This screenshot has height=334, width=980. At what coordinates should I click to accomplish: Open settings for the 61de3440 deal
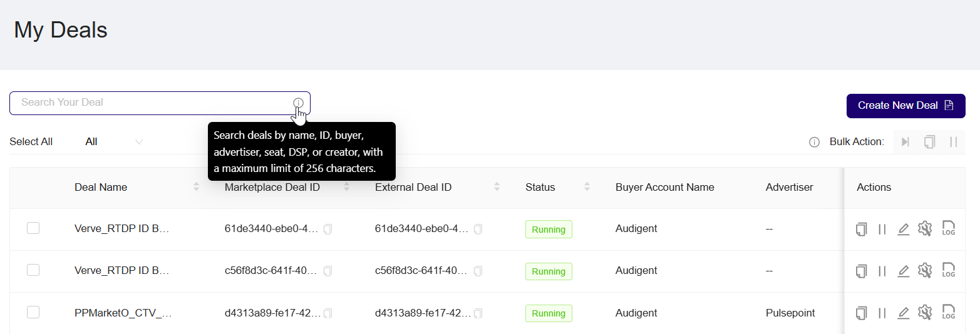click(925, 229)
